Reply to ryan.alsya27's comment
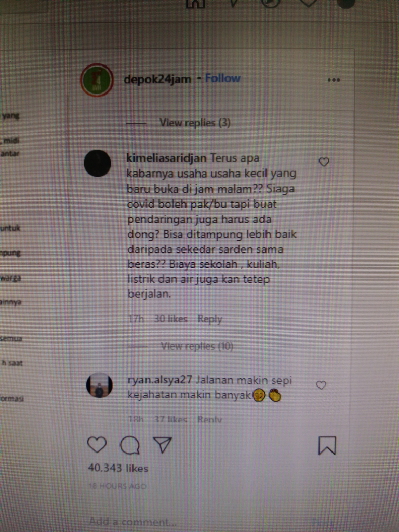Image resolution: width=399 pixels, height=532 pixels. coord(210,419)
